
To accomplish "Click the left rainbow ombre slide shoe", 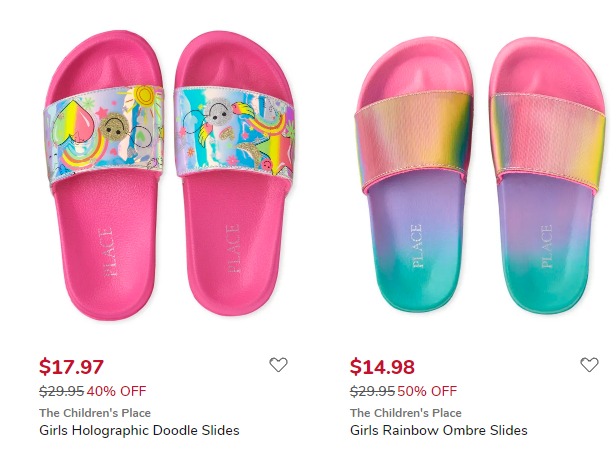I will coord(413,175).
